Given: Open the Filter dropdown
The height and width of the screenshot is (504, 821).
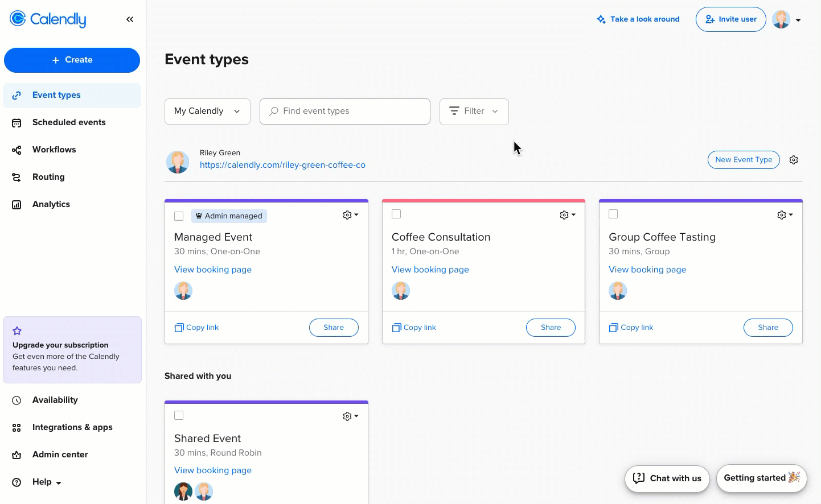Looking at the screenshot, I should coord(474,111).
